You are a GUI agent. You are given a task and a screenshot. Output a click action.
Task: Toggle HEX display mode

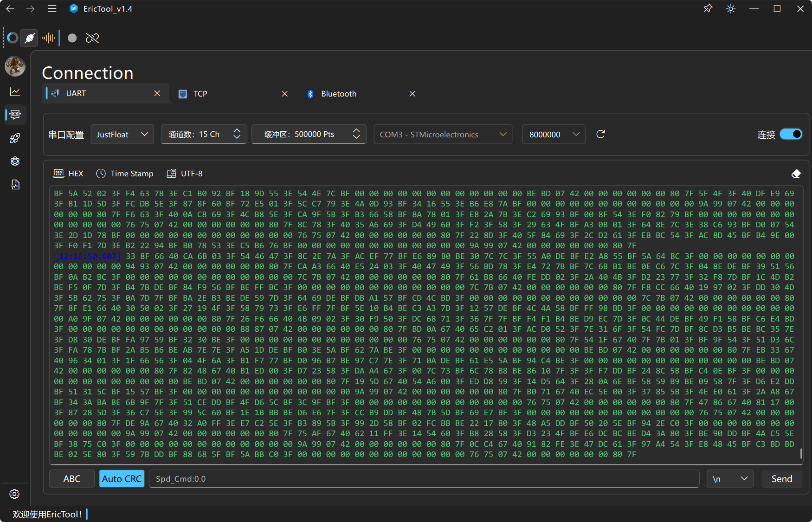[69, 174]
